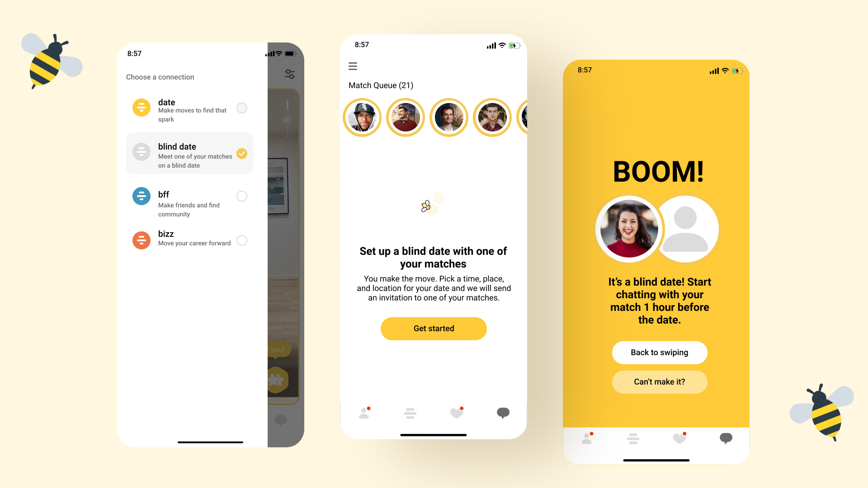Viewport: 868px width, 488px height.
Task: Select the date connection radio button
Action: pyautogui.click(x=242, y=108)
